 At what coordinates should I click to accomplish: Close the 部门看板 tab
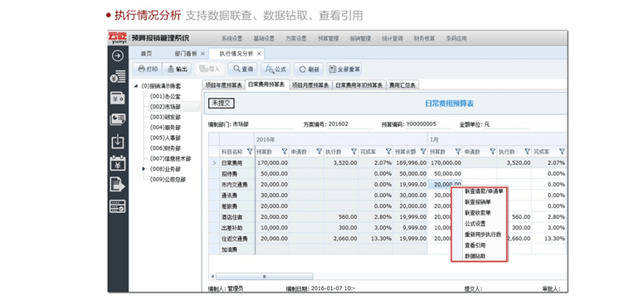(202, 54)
